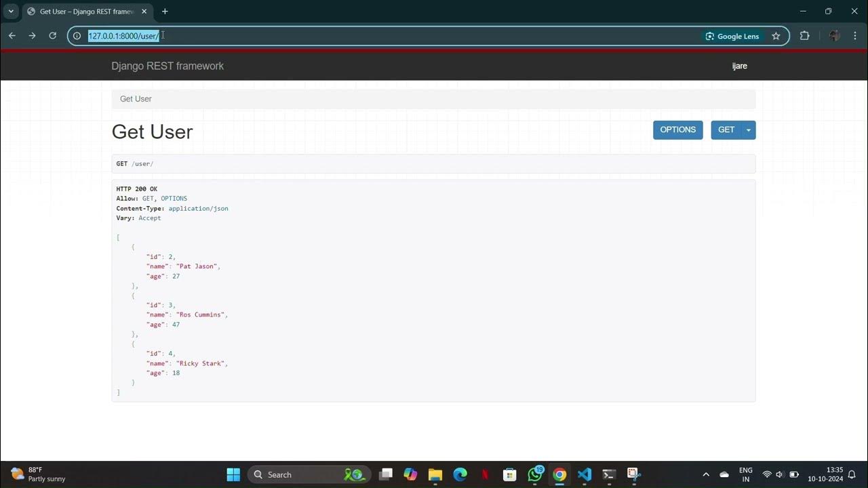This screenshot has width=868, height=488.
Task: Open Snipping Tool from the taskbar
Action: coord(633,474)
